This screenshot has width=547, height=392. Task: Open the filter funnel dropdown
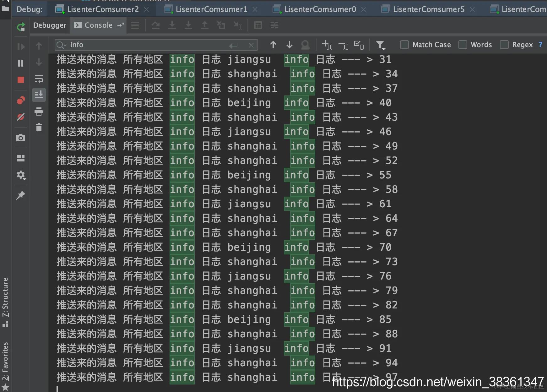[381, 45]
